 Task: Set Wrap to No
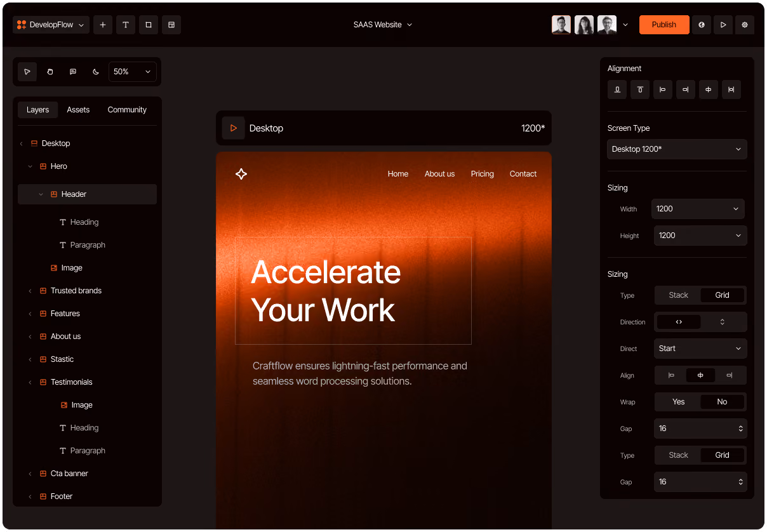point(723,402)
